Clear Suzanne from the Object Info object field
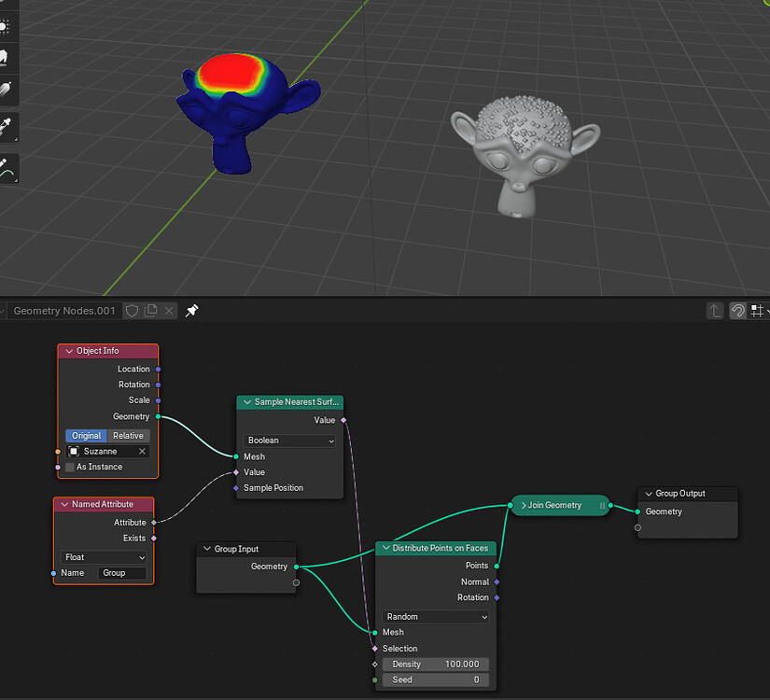This screenshot has width=770, height=700. click(x=142, y=452)
